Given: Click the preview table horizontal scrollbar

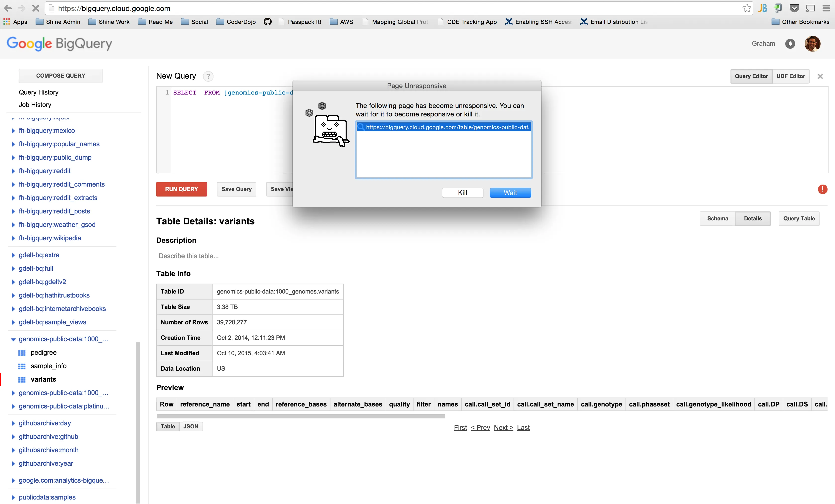Looking at the screenshot, I should pos(301,416).
